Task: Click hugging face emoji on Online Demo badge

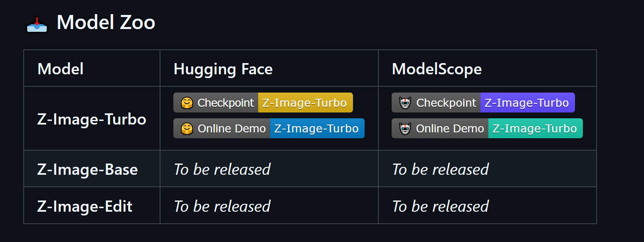Action: pos(187,129)
